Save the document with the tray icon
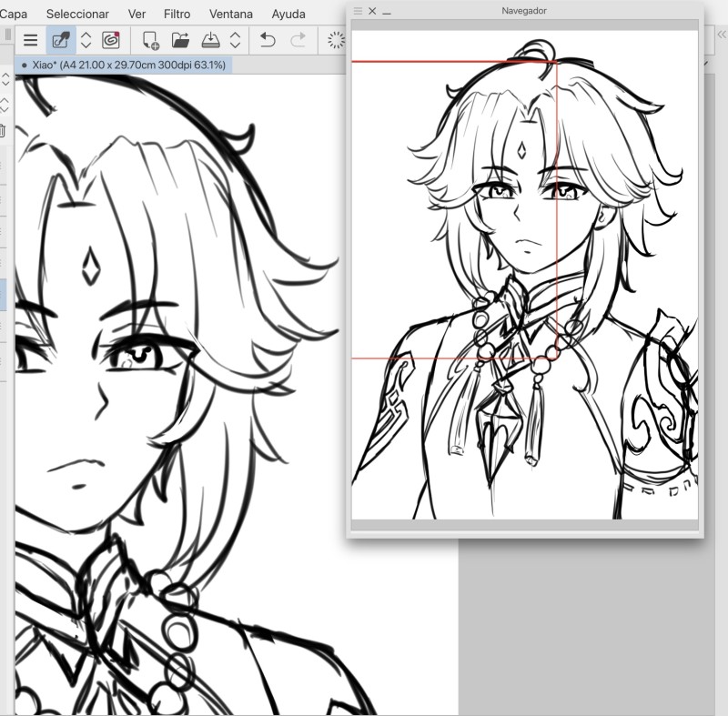The image size is (728, 716). 210,40
